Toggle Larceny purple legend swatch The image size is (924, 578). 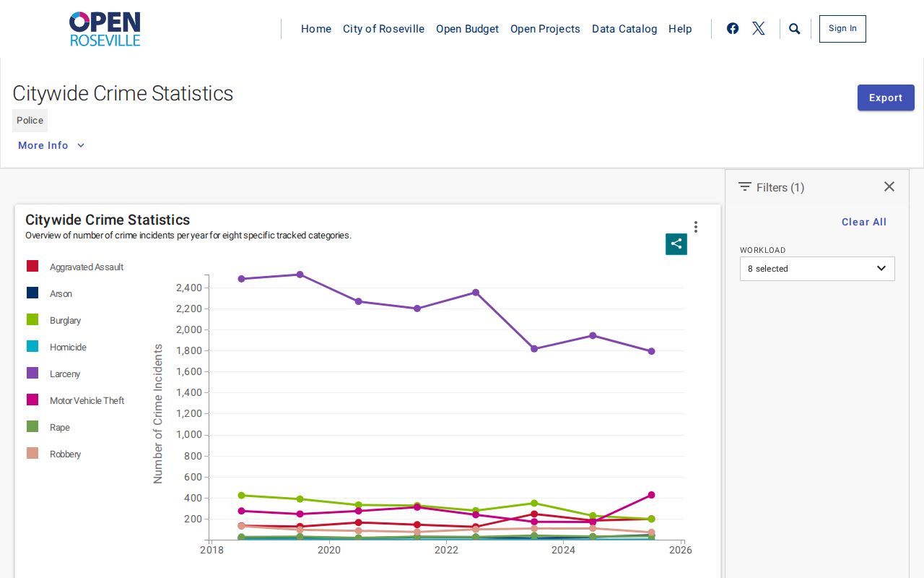[32, 374]
